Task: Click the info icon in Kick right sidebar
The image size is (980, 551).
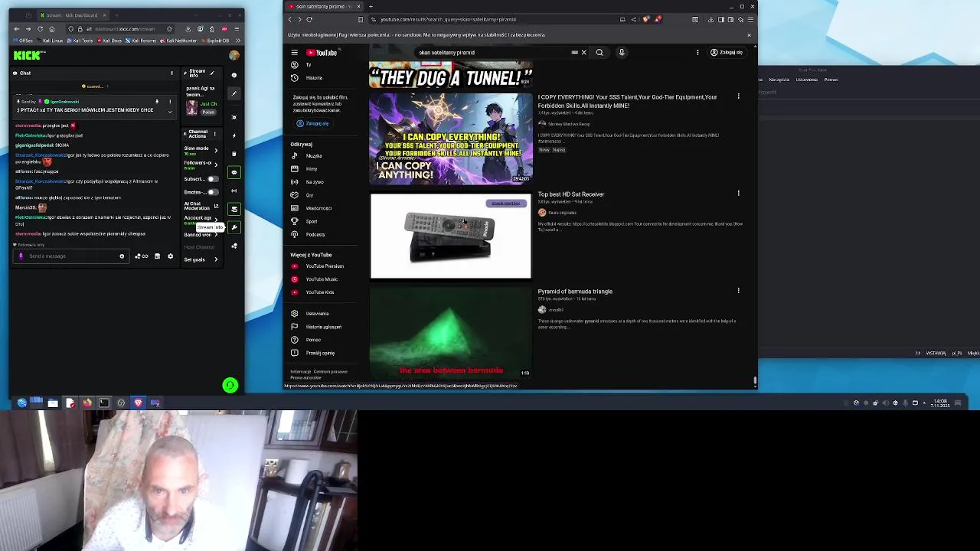Action: coord(234,75)
